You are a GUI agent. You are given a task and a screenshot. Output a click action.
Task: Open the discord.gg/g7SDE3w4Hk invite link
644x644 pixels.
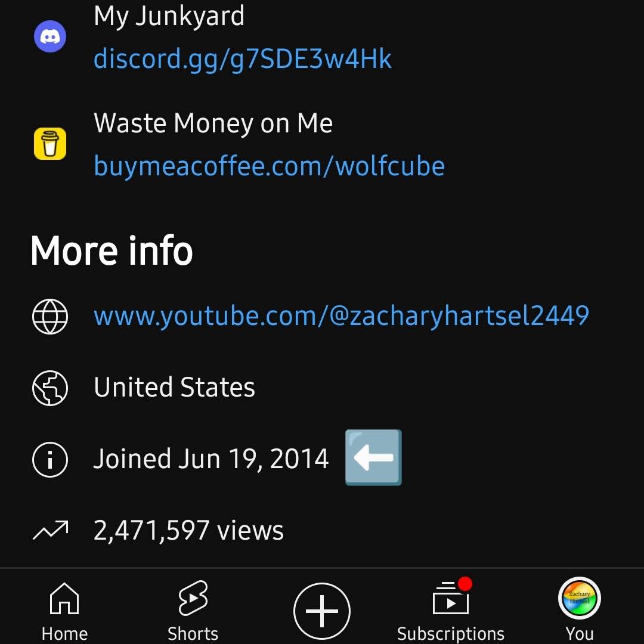(x=243, y=59)
